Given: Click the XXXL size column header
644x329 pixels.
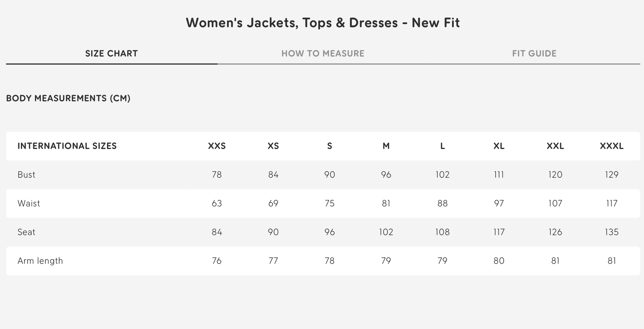Looking at the screenshot, I should [x=612, y=146].
